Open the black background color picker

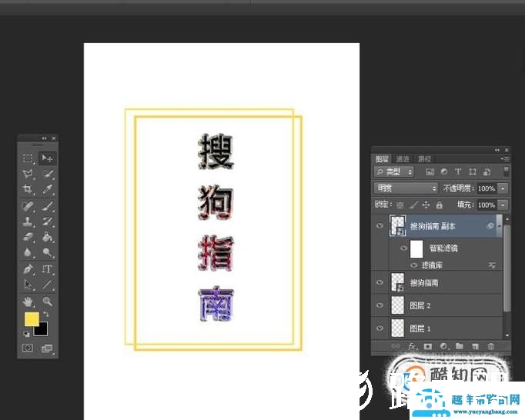43,330
